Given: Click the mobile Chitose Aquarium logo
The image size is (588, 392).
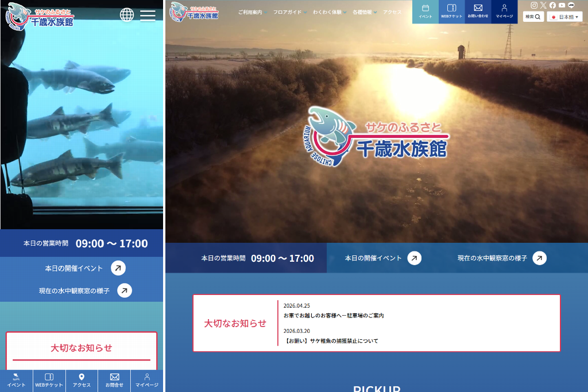Looking at the screenshot, I should click(x=40, y=17).
